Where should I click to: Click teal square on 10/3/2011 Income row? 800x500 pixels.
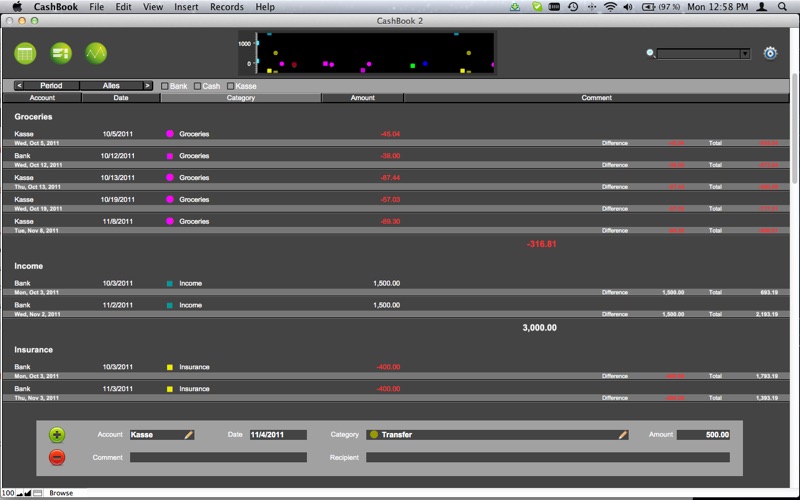pos(170,284)
